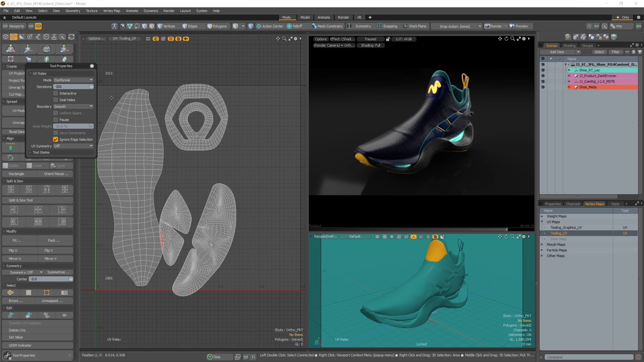Open the Viewports layout button

[13, 26]
